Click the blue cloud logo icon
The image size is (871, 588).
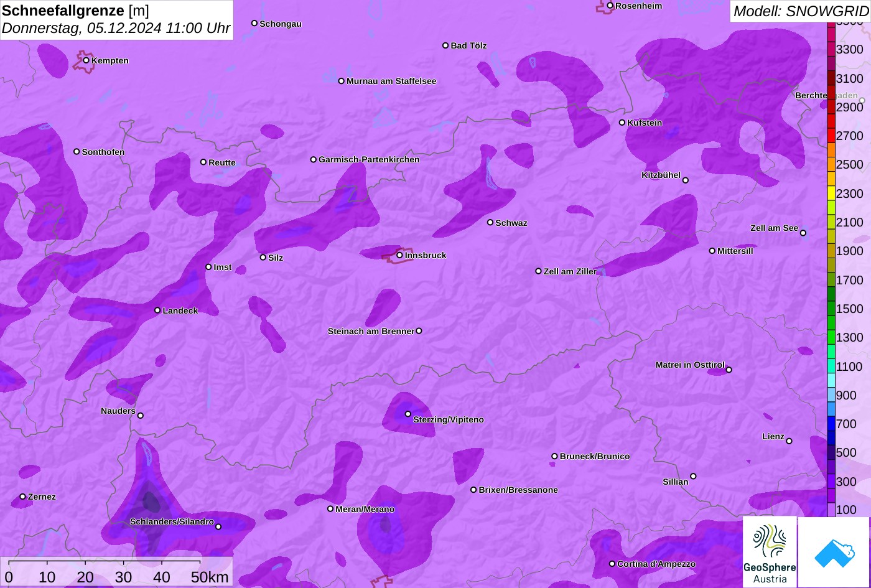pos(834,552)
